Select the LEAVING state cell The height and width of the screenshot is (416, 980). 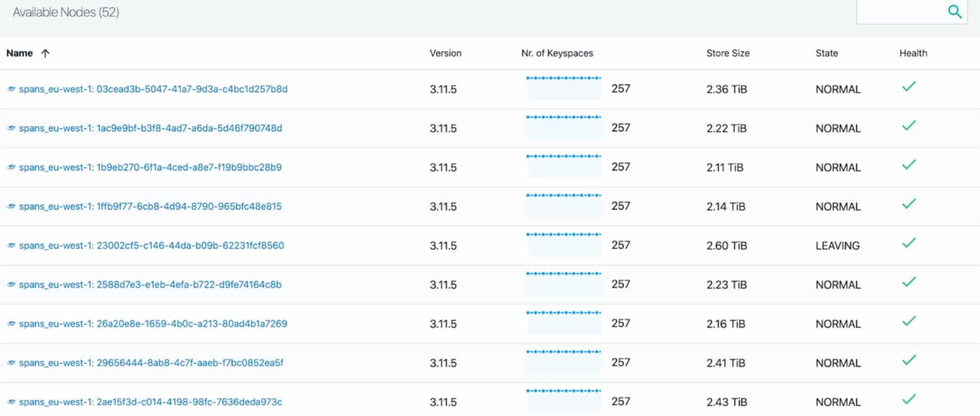[838, 246]
